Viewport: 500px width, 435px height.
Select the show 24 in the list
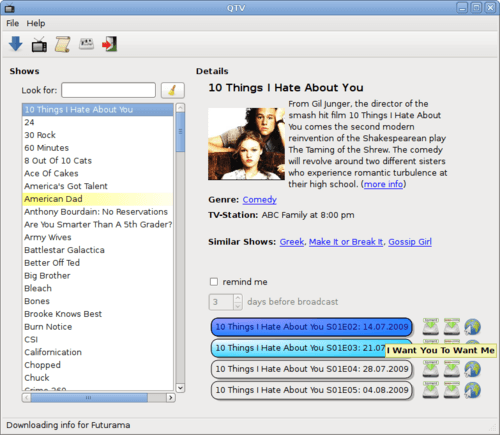pyautogui.click(x=98, y=122)
